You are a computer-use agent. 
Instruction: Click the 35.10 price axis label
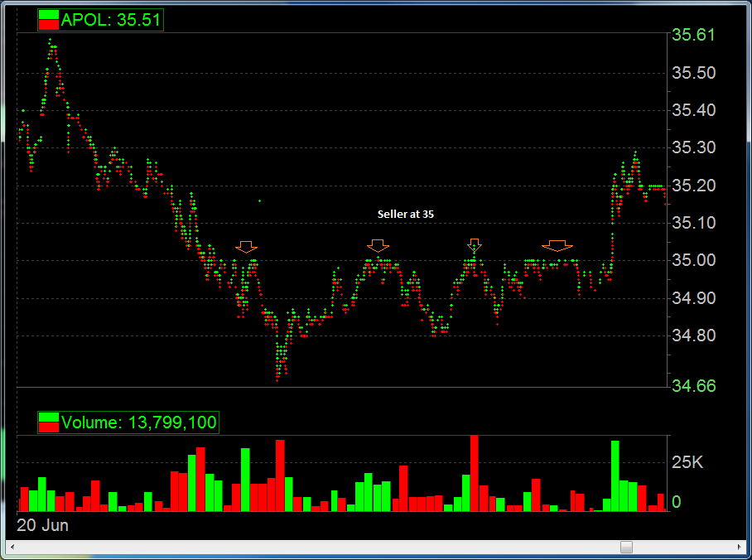[693, 223]
